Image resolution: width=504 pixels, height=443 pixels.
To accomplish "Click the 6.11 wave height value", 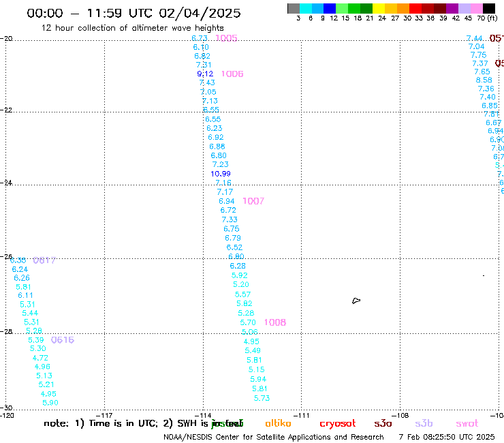I will [25, 295].
